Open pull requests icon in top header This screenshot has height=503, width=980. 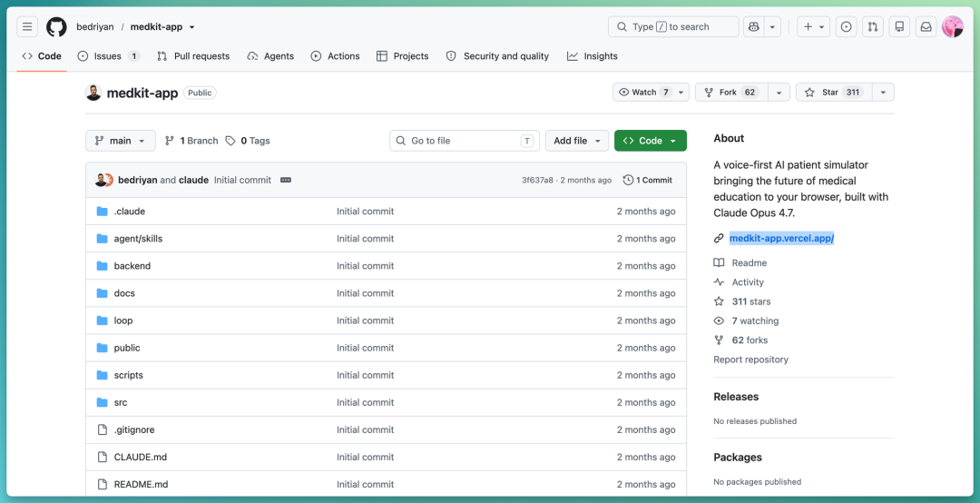873,27
